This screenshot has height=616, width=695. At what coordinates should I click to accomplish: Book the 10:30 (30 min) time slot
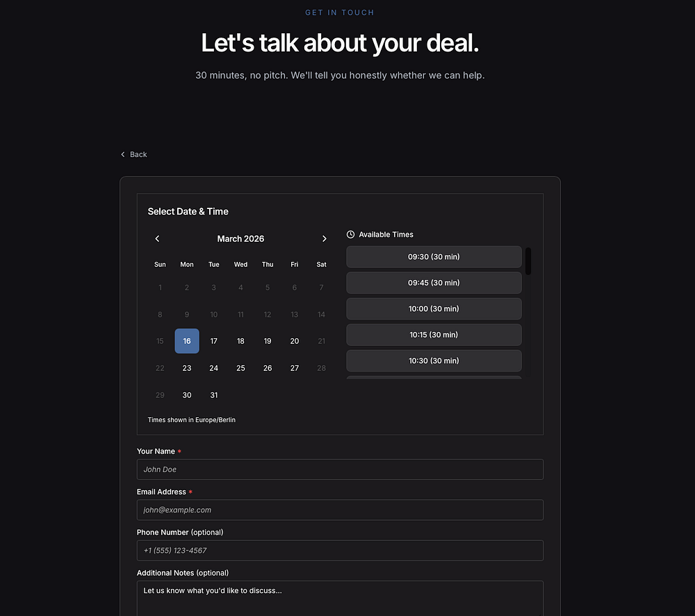click(434, 361)
